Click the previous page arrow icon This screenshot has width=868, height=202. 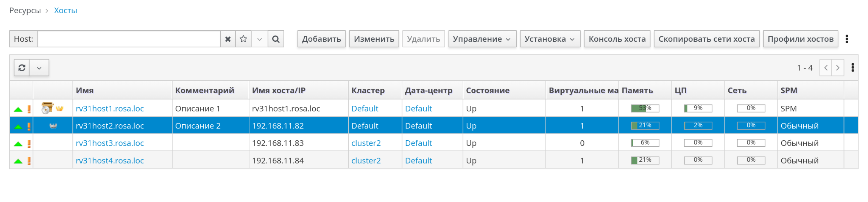(826, 68)
